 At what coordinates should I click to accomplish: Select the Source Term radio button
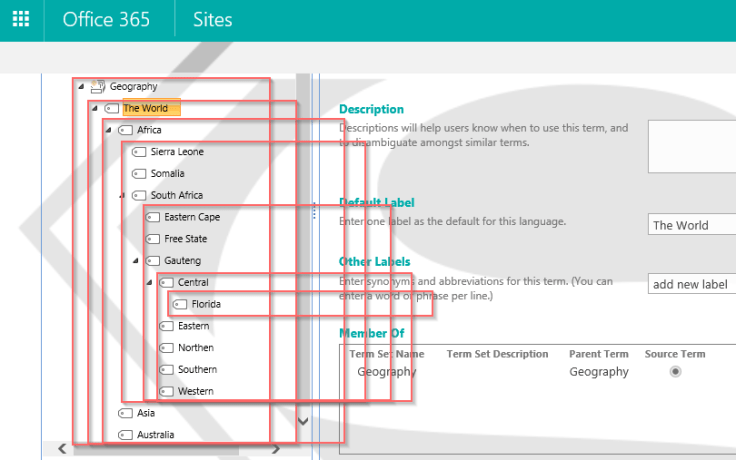tap(676, 372)
